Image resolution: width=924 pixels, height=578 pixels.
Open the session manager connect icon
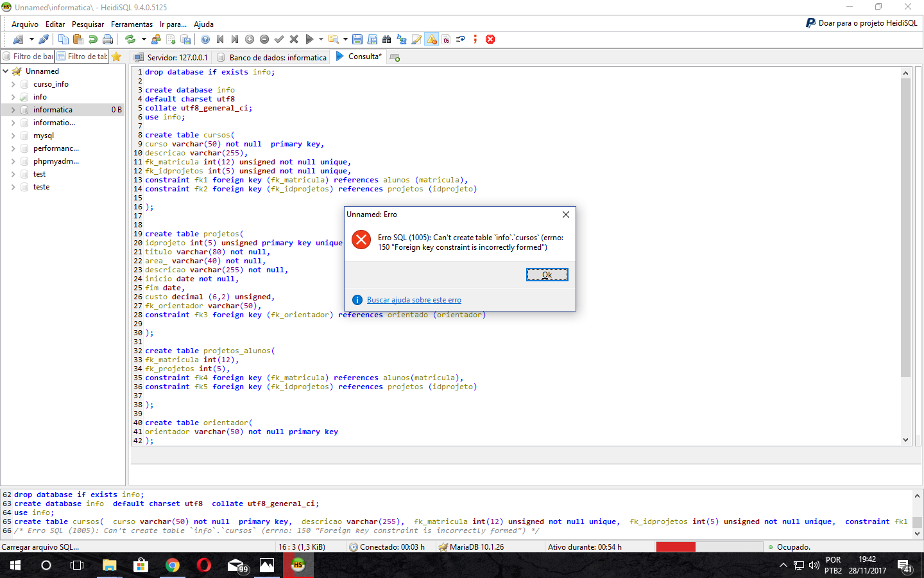pyautogui.click(x=18, y=39)
